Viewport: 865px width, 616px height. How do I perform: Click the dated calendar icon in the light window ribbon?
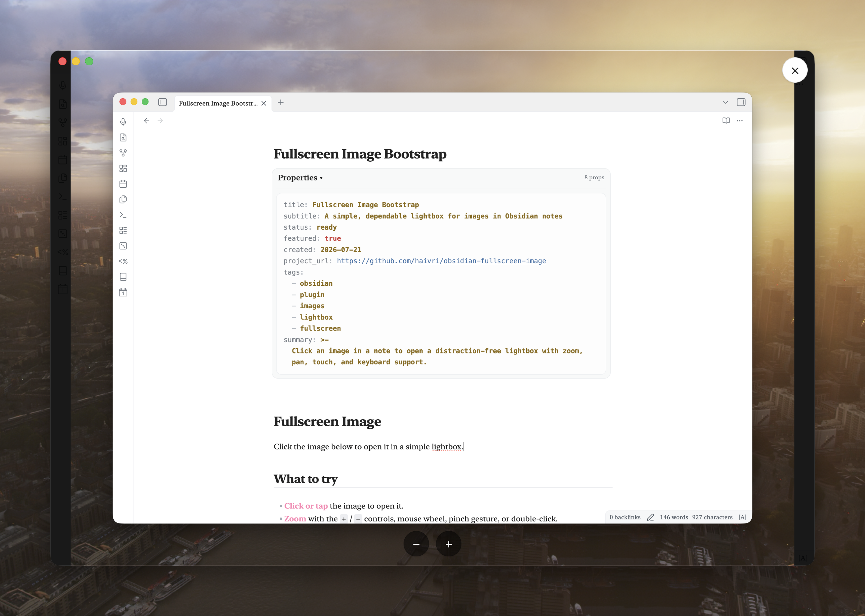123,292
